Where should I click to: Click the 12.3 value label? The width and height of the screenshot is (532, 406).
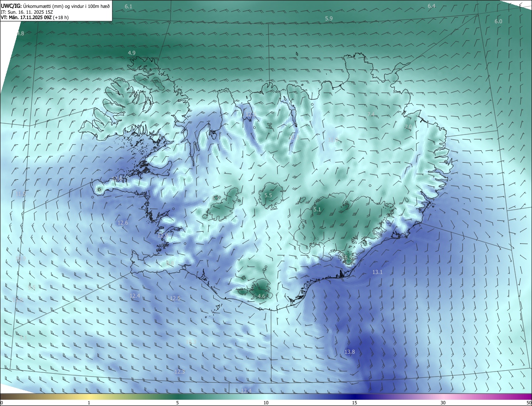[x=180, y=372]
